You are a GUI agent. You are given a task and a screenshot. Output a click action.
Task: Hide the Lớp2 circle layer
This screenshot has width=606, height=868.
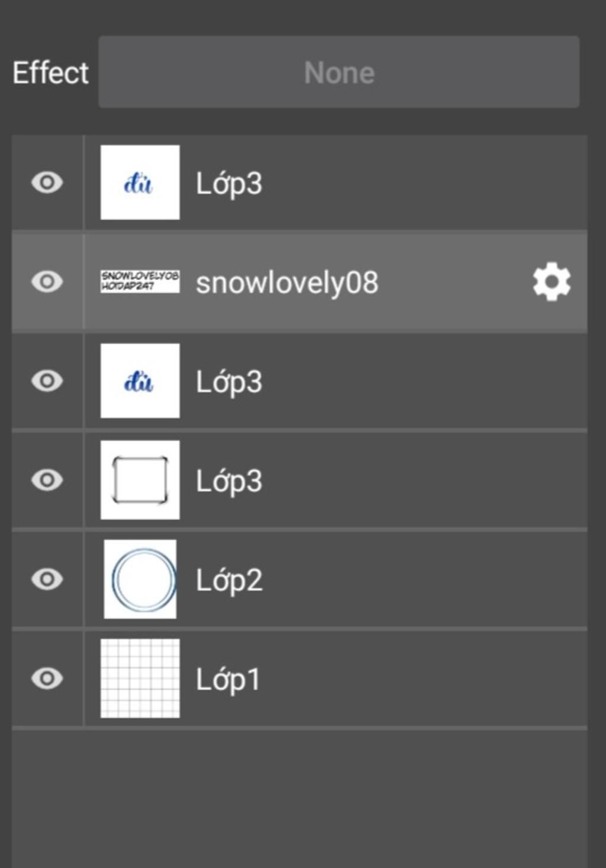point(47,580)
